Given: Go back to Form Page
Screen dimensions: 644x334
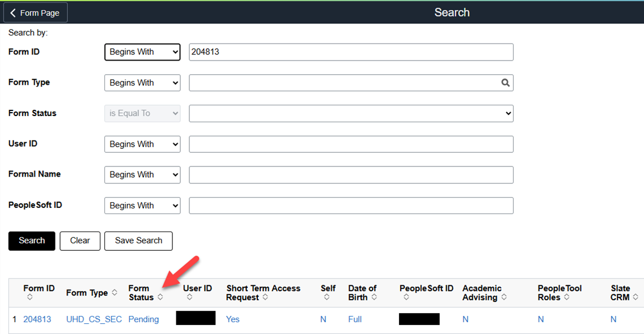Looking at the screenshot, I should (35, 12).
